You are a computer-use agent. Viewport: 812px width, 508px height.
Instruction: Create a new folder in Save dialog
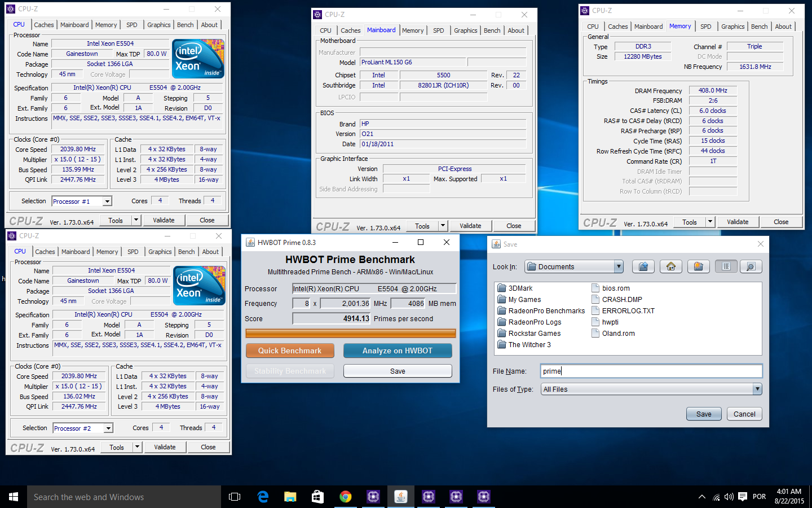tap(698, 266)
